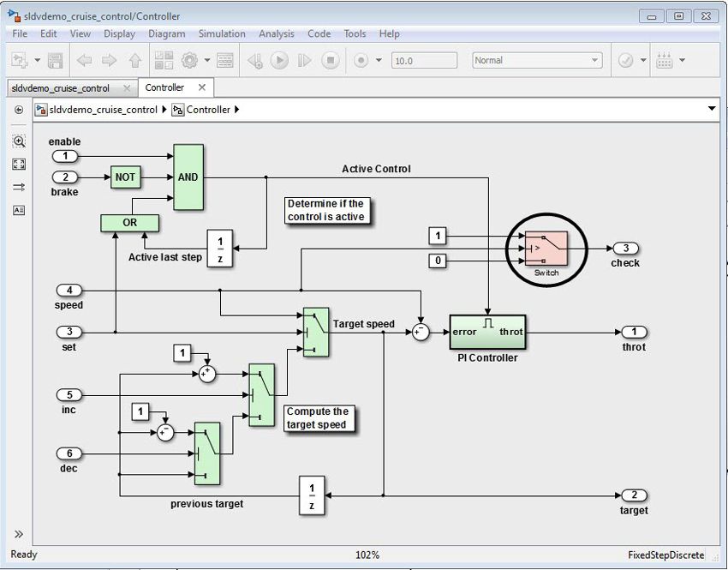The height and width of the screenshot is (570, 728).
Task: Fit the diagram to view
Action: (x=18, y=164)
